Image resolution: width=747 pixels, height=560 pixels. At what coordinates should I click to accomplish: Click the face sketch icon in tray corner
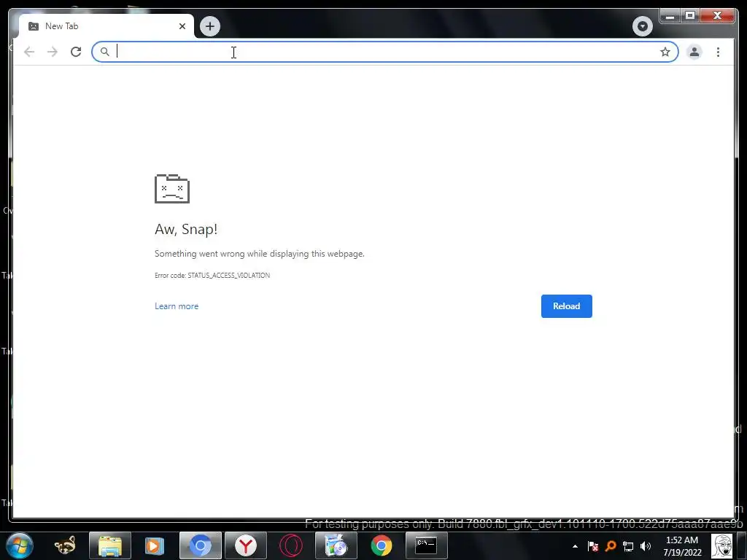[721, 546]
